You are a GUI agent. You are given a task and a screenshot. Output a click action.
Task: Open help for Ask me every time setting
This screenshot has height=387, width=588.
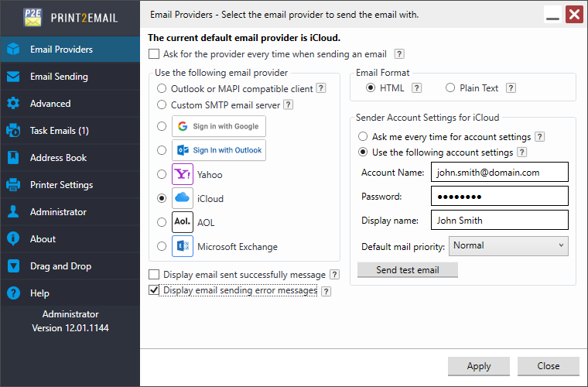coord(539,137)
